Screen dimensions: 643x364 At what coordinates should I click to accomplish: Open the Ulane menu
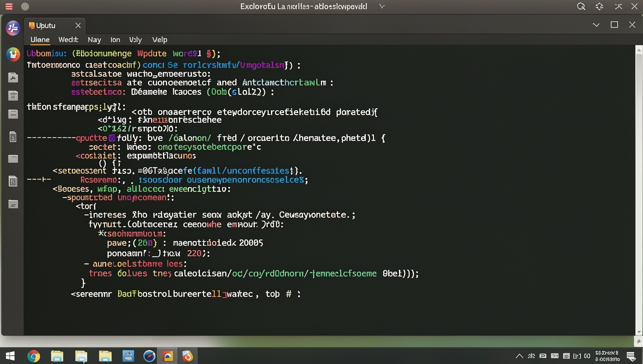[x=40, y=39]
